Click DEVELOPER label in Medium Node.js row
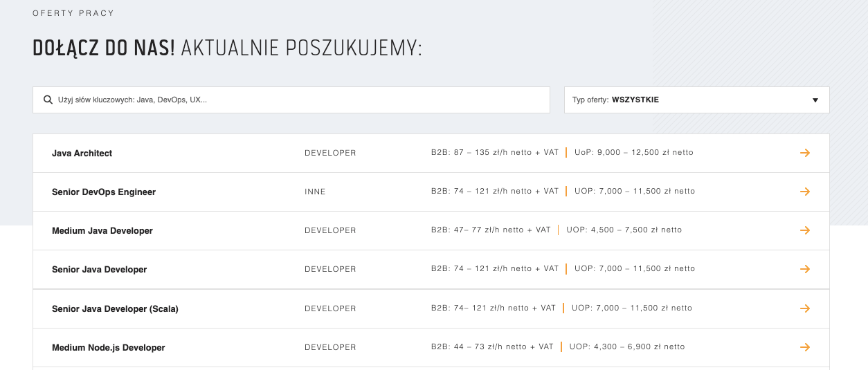This screenshot has width=868, height=370. coord(330,347)
